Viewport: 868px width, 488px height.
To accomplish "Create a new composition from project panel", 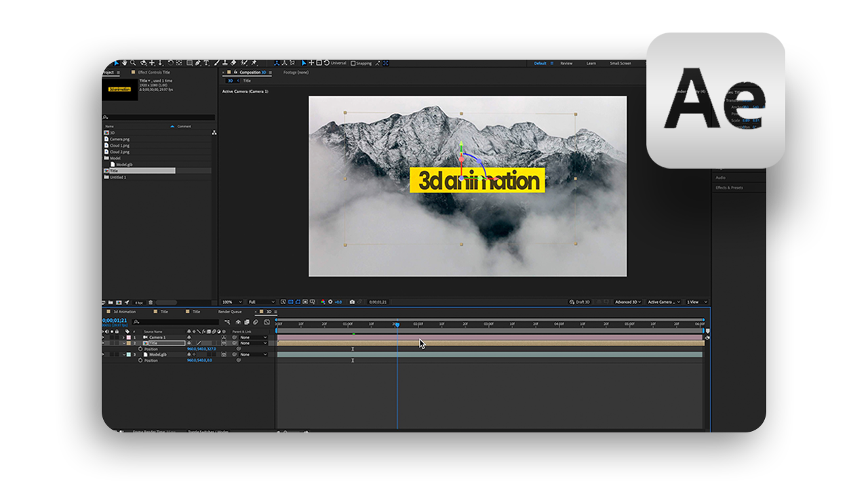I will [x=119, y=302].
